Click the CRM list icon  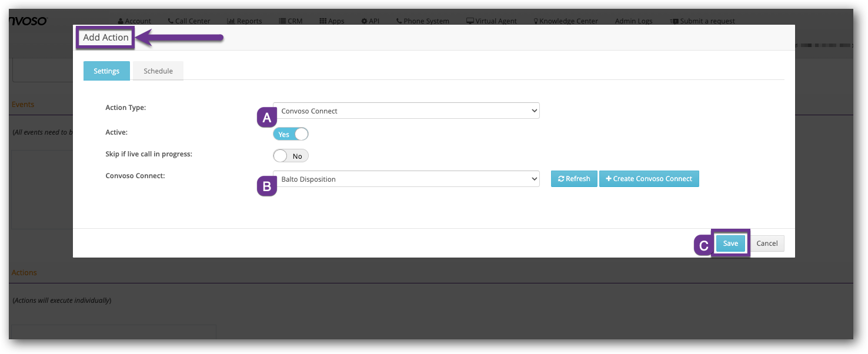tap(282, 21)
